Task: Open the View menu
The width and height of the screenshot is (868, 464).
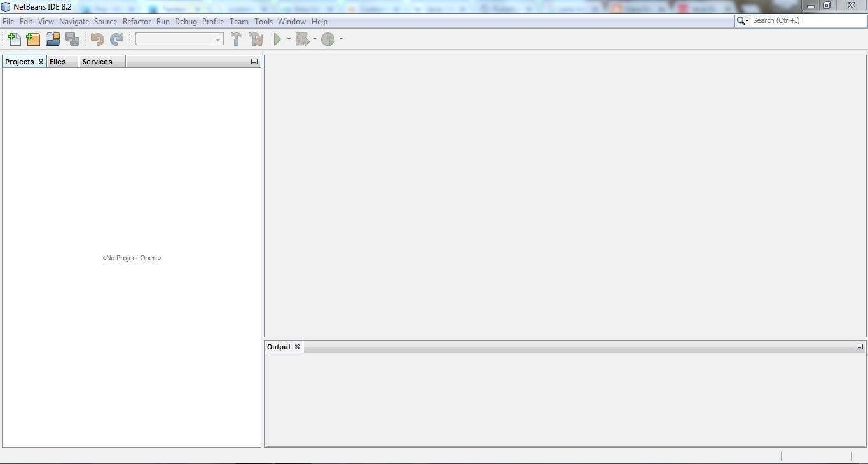Action: pyautogui.click(x=46, y=22)
